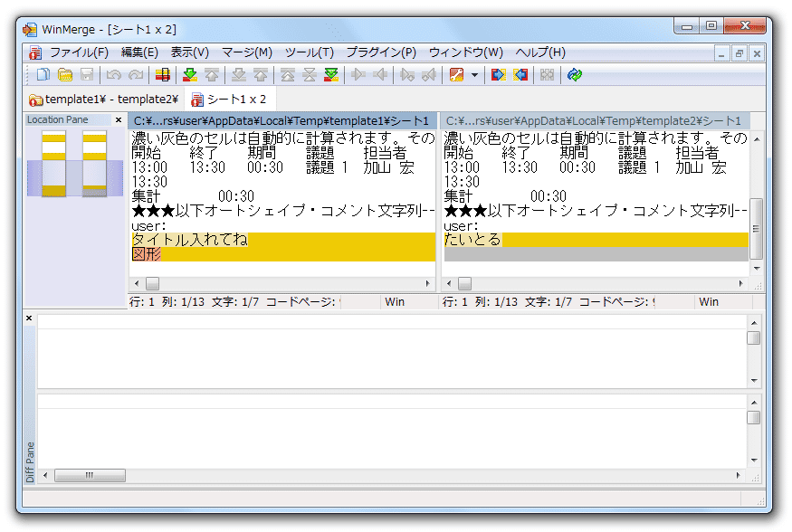This screenshot has height=532, width=792.
Task: Click Copy to left gray arrow icon
Action: pyautogui.click(x=380, y=75)
